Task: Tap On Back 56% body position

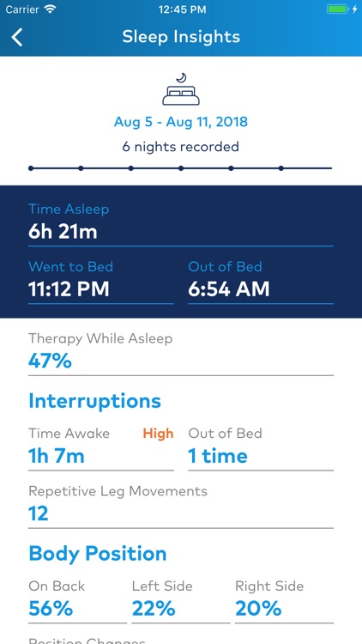Action: pyautogui.click(x=77, y=601)
